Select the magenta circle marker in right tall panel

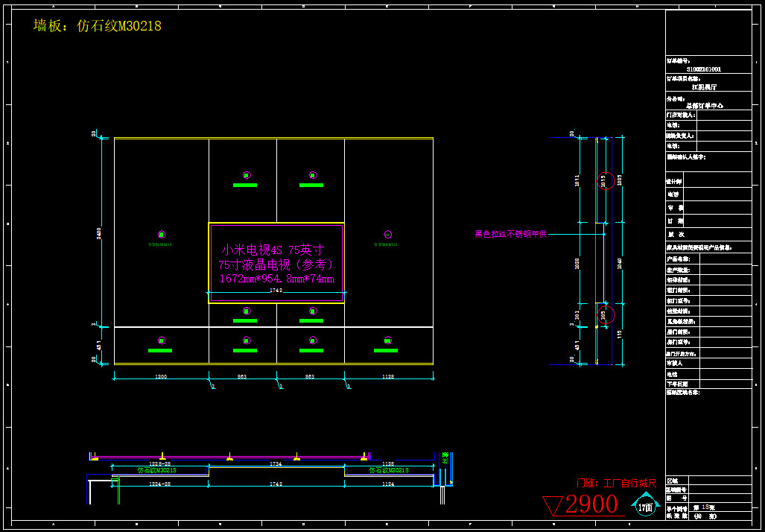pyautogui.click(x=387, y=234)
